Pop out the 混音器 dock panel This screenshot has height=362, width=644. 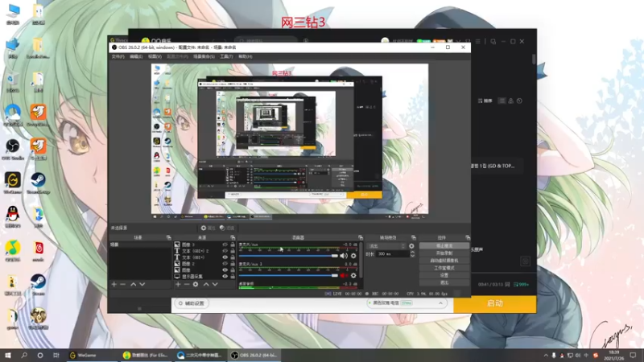[361, 237]
